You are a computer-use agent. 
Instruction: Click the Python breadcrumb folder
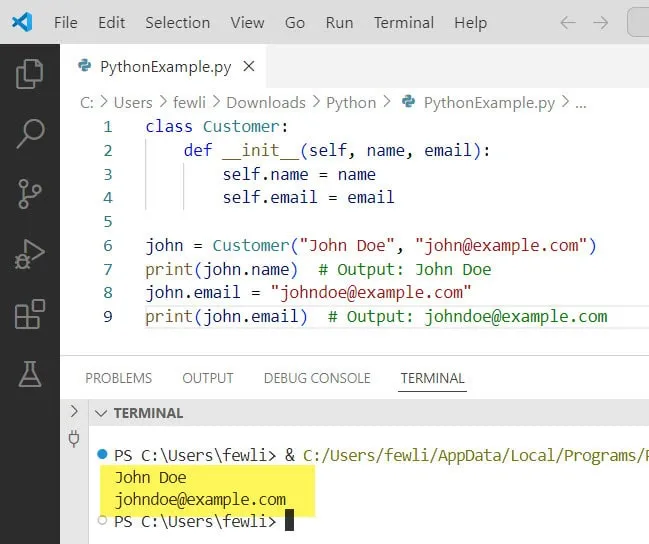351,103
